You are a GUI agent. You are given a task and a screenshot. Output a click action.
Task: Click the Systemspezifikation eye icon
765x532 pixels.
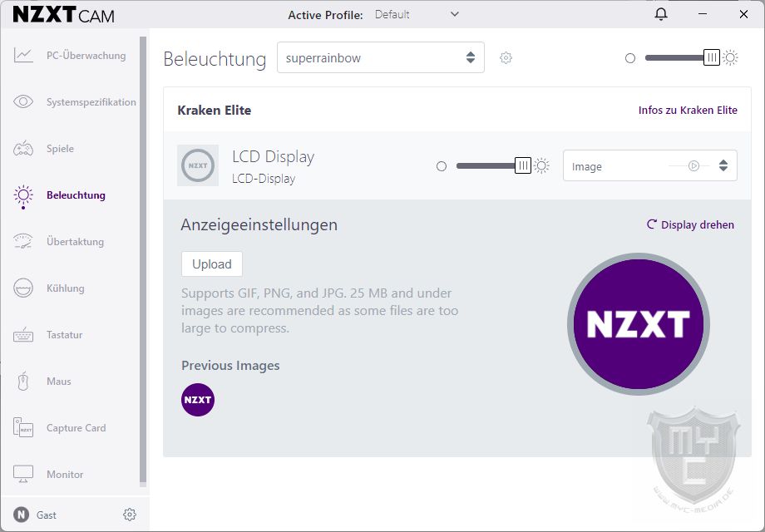(x=23, y=102)
